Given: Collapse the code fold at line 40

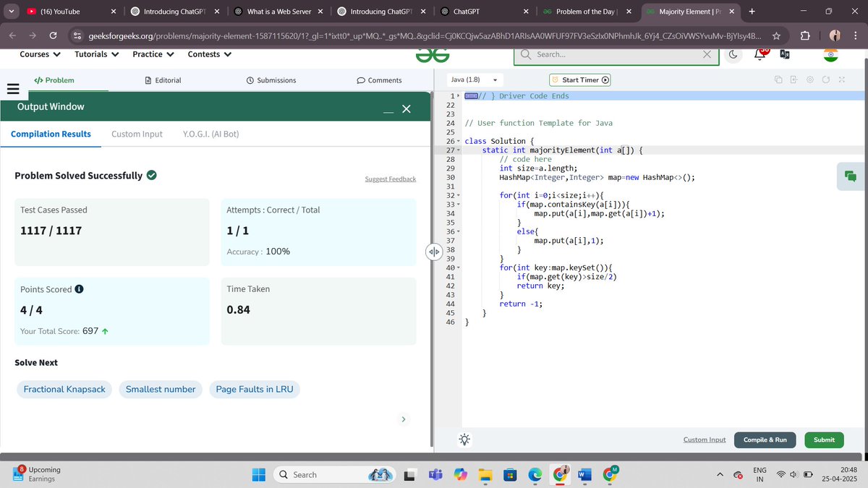Looking at the screenshot, I should pos(459,268).
